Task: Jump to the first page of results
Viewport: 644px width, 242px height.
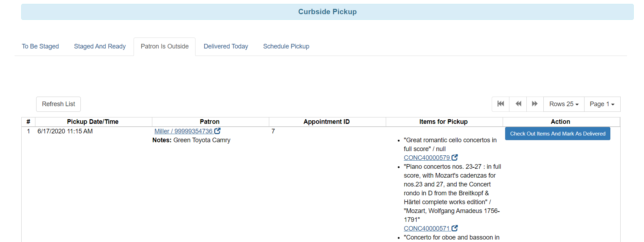Action: tap(501, 104)
